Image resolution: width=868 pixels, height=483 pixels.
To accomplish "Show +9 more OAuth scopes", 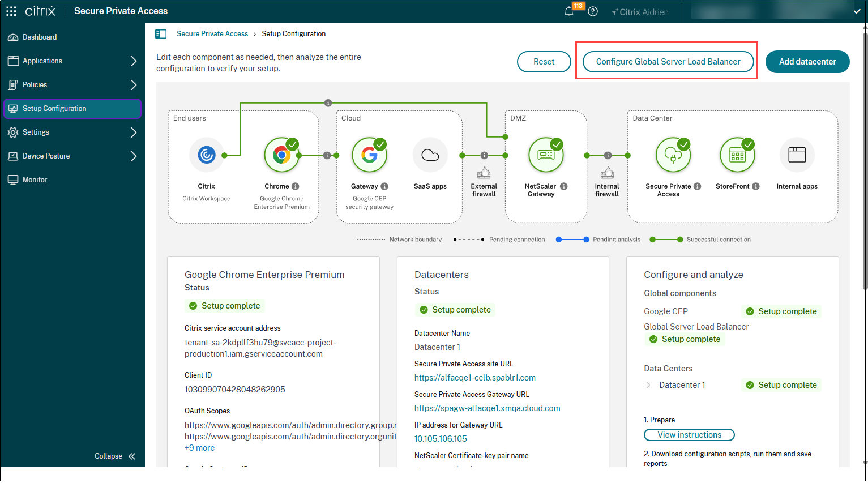I will pyautogui.click(x=200, y=448).
